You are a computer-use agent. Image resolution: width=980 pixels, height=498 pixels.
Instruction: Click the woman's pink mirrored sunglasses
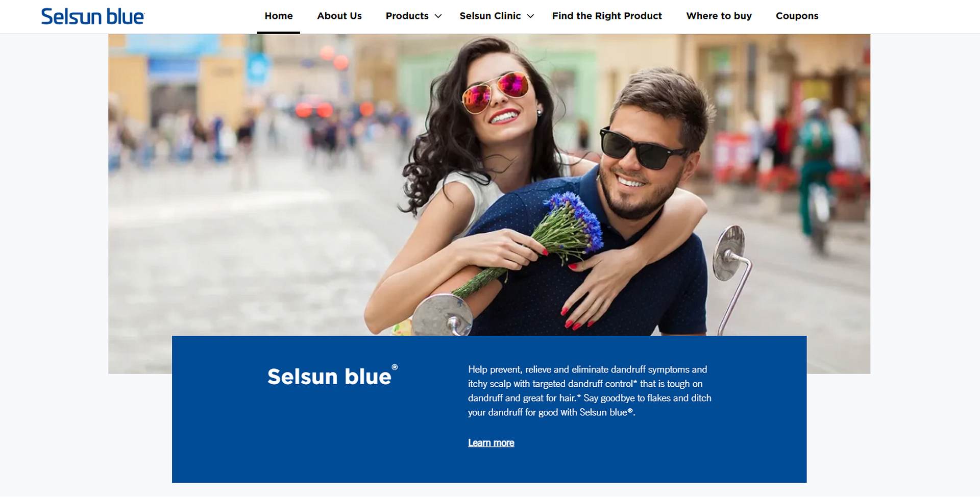click(495, 91)
